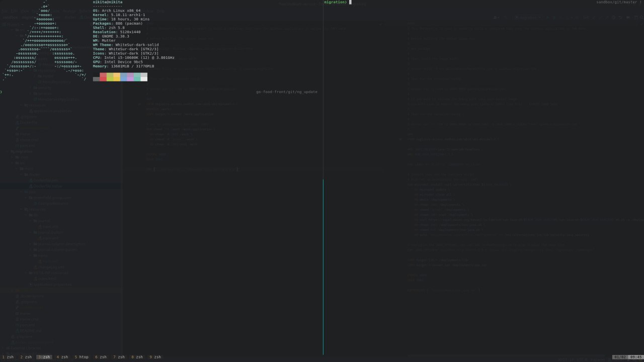Switch to tmux window 8 zsh
This screenshot has width=644, height=362.
(137, 357)
